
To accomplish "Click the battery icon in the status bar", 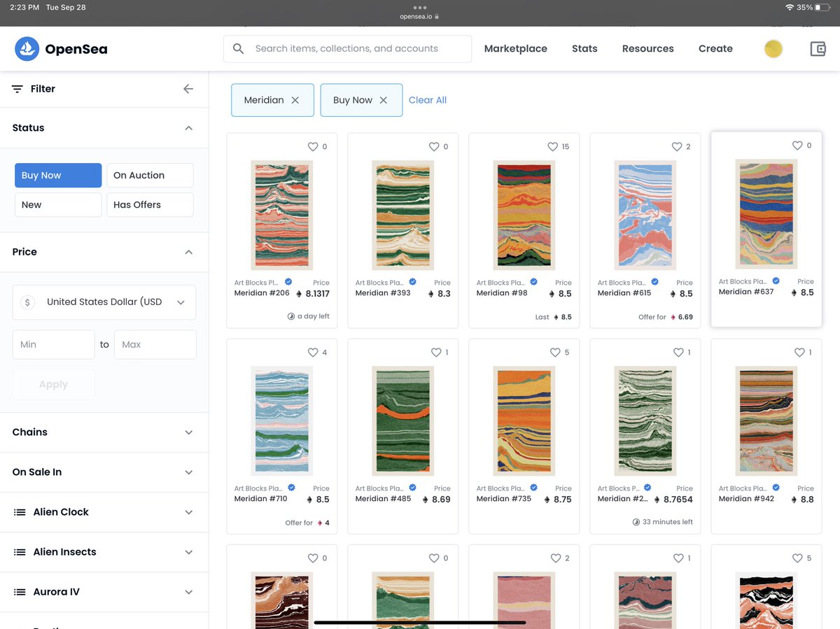I will coord(822,7).
